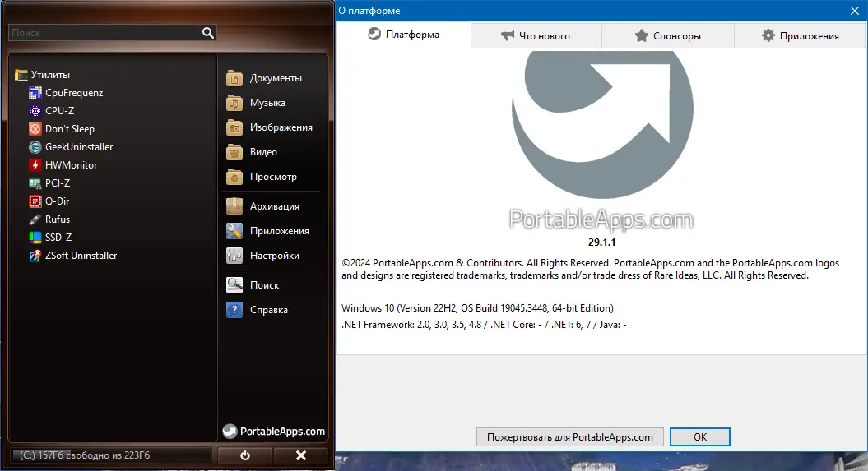Click the CpuFrequenz label

(74, 93)
